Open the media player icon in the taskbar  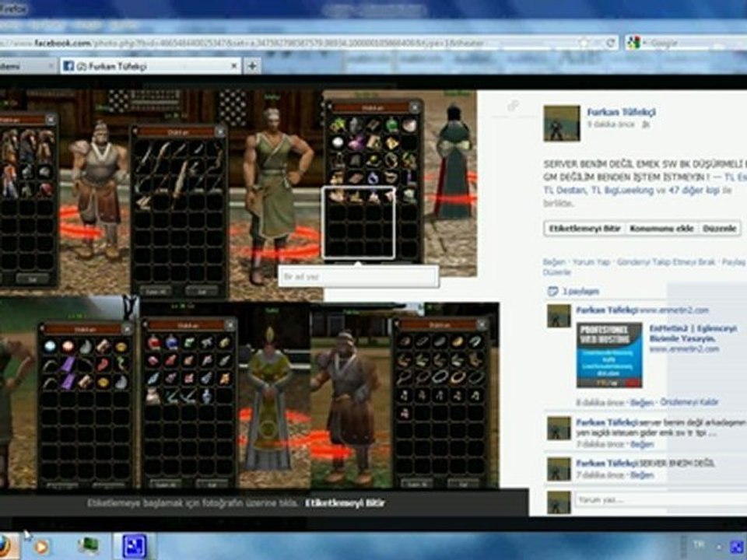click(x=41, y=547)
